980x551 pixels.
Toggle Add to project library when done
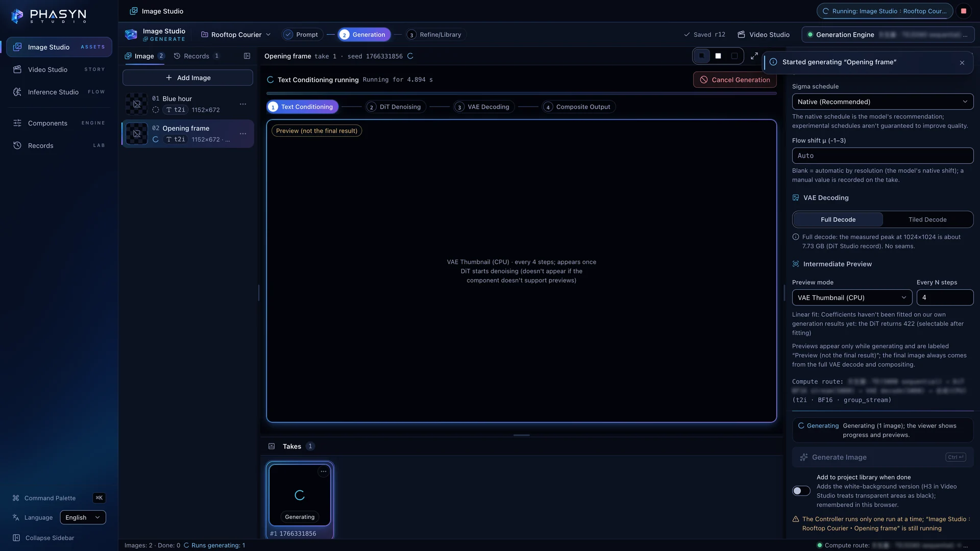(x=801, y=491)
